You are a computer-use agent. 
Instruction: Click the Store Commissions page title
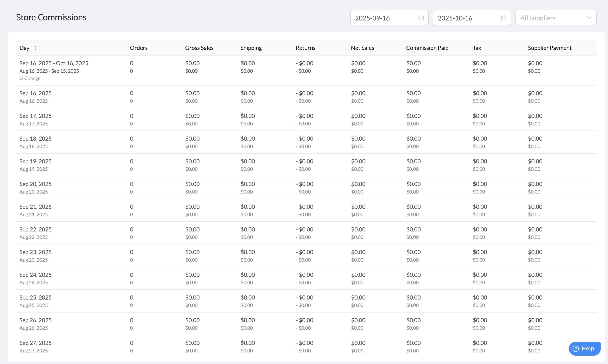(x=51, y=17)
